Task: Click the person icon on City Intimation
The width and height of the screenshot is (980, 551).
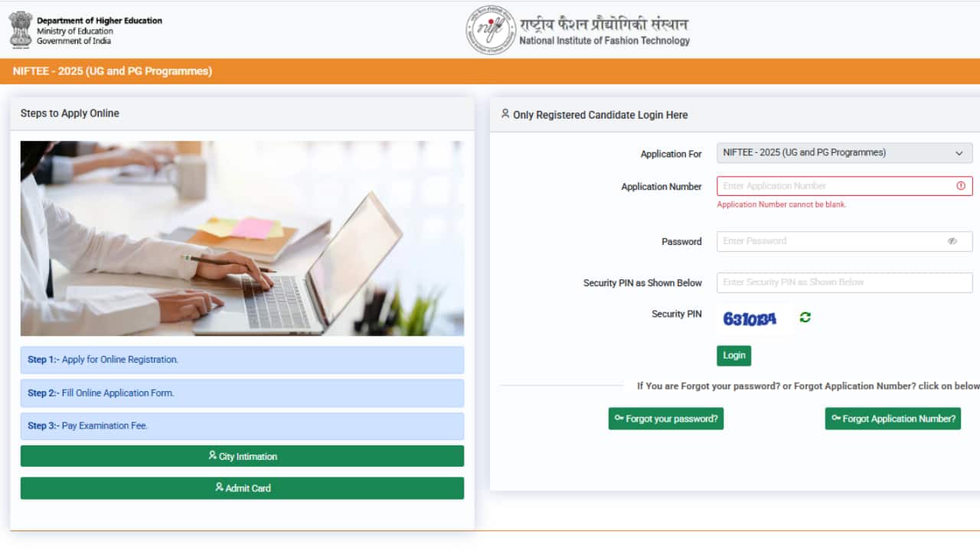Action: tap(212, 455)
